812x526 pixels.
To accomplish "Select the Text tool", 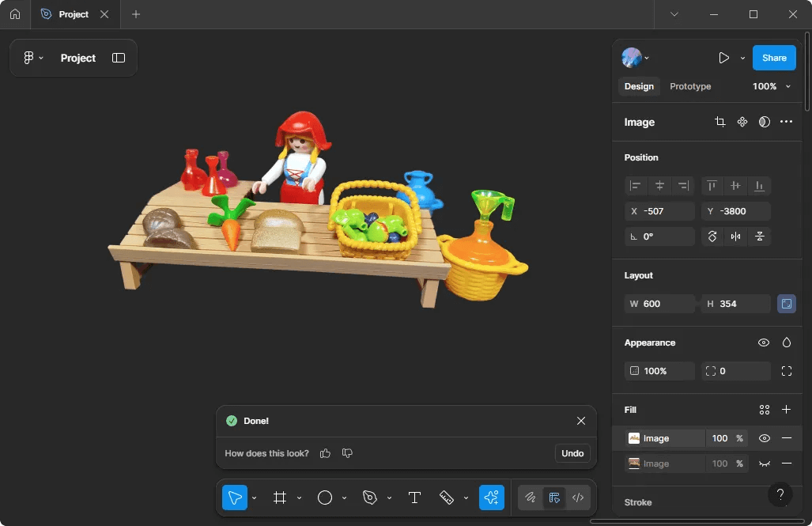I will pyautogui.click(x=414, y=498).
